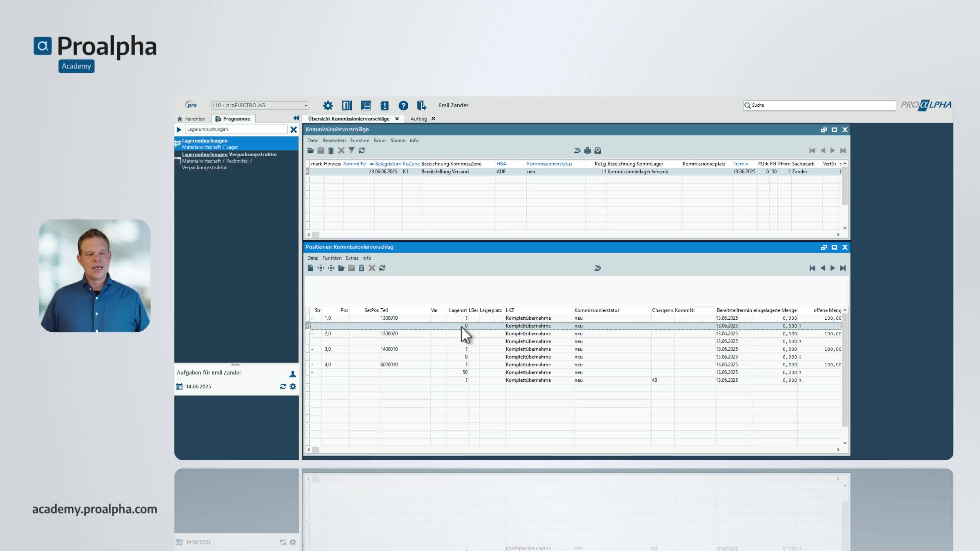Collapse the left navigation panel arrows
Image resolution: width=980 pixels, height=551 pixels.
296,118
